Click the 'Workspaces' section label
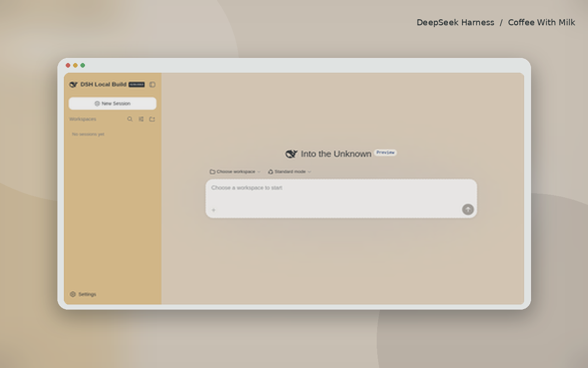Image resolution: width=588 pixels, height=368 pixels. pos(83,119)
